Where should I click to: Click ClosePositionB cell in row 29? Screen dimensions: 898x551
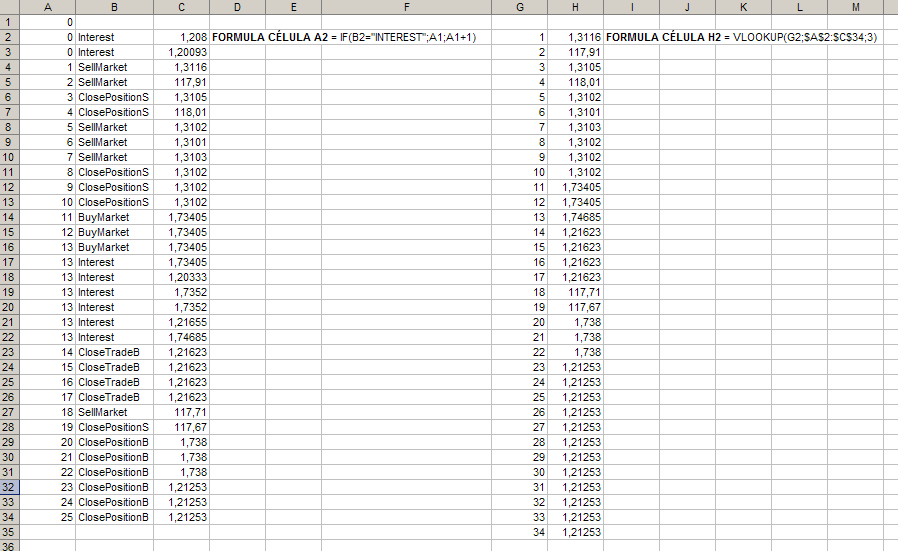point(114,442)
